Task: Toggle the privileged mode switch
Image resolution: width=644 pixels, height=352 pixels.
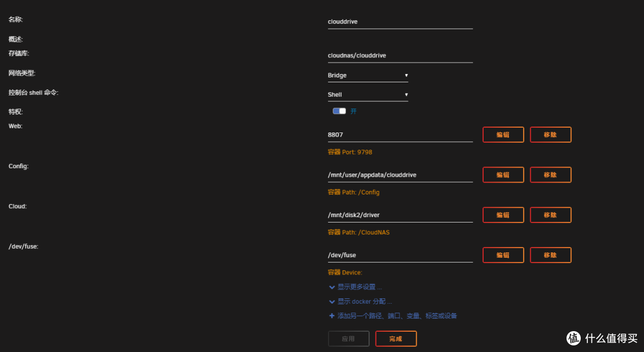Action: [339, 112]
